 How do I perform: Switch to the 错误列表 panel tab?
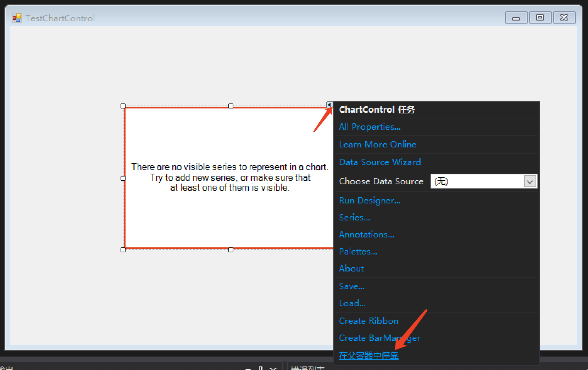(307, 368)
